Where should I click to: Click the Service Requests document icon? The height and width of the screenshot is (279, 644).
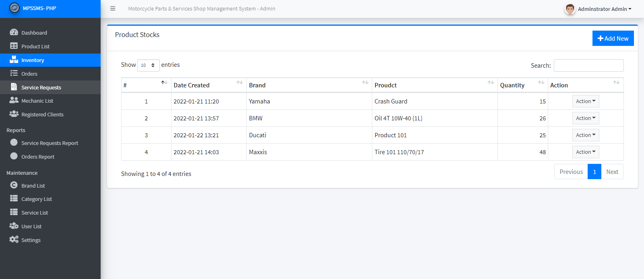coord(14,87)
